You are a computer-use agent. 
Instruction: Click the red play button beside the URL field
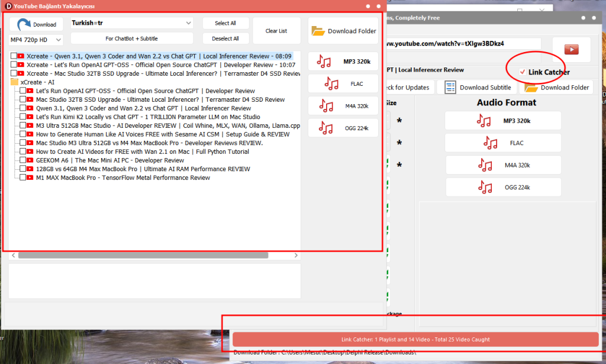571,50
